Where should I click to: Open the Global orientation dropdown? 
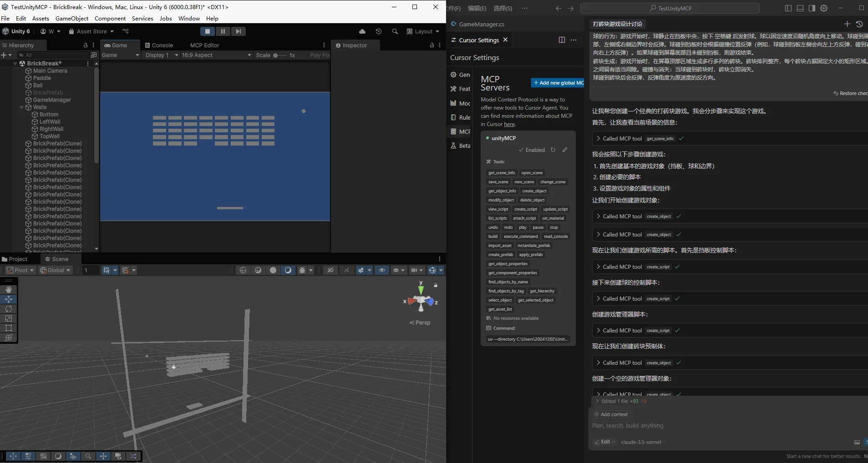tap(56, 270)
